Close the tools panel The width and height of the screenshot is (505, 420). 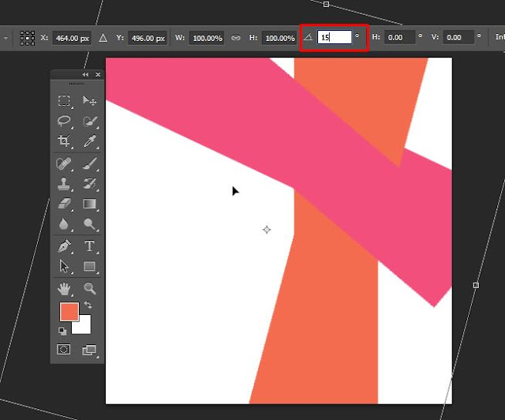[98, 75]
